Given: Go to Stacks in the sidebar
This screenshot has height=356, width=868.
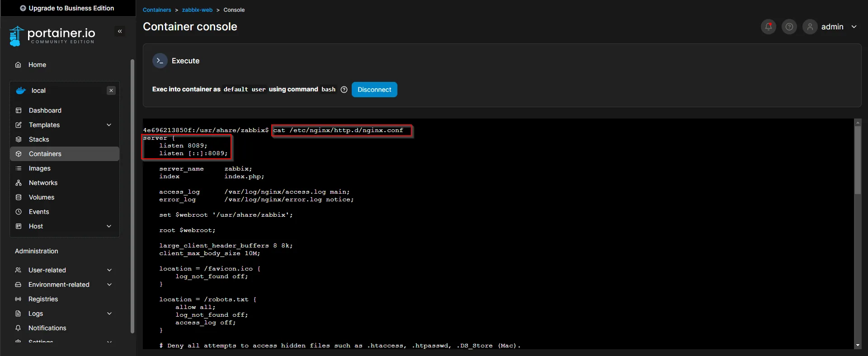Looking at the screenshot, I should pos(65,139).
